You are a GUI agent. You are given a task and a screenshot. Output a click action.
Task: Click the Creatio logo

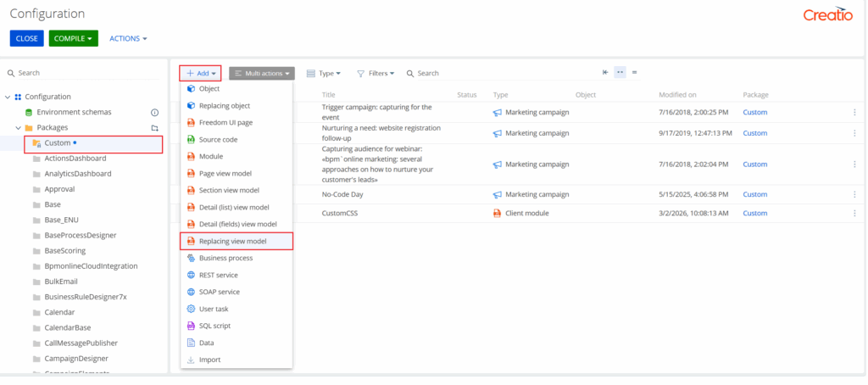point(826,14)
